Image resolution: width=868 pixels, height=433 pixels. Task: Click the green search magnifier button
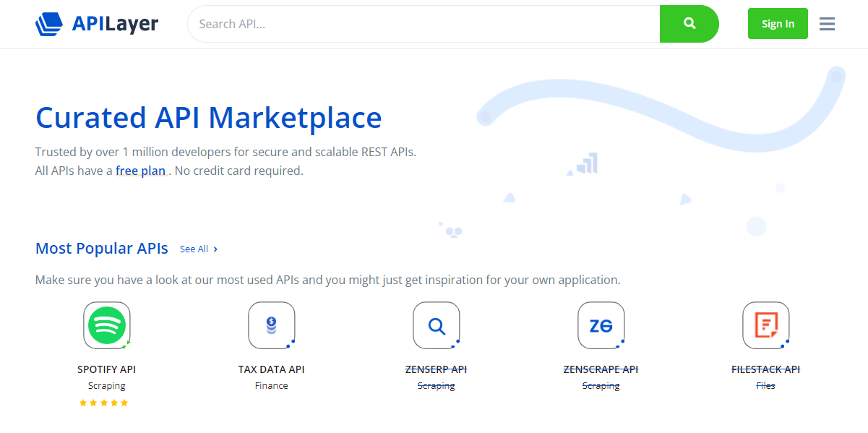689,24
